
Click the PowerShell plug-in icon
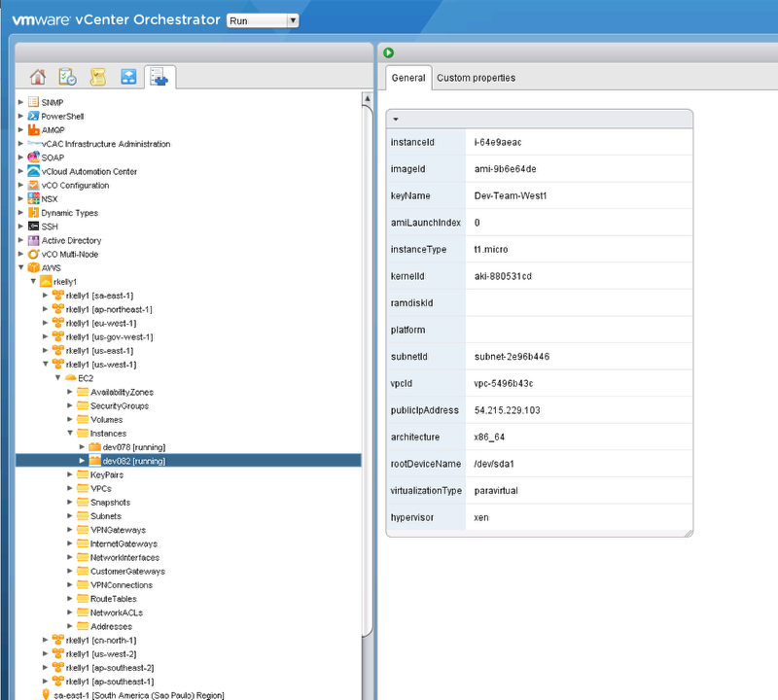[33, 116]
